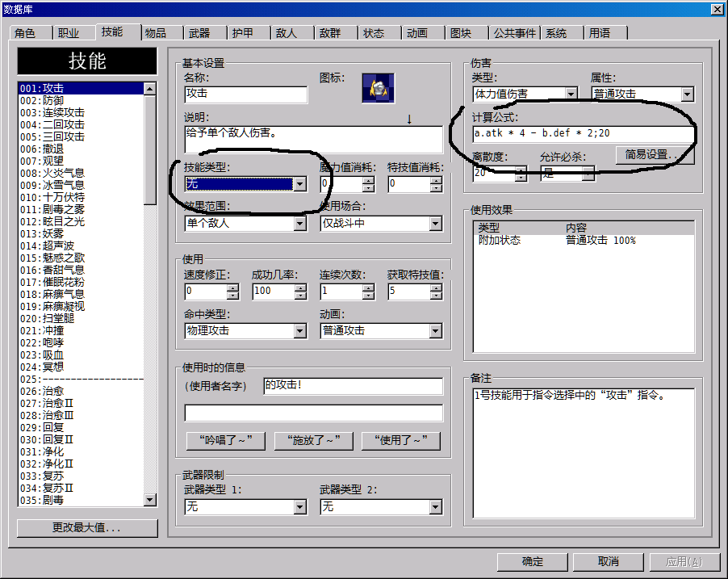This screenshot has height=579, width=728.
Task: Select skill 002:防御 in the list
Action: pos(82,100)
